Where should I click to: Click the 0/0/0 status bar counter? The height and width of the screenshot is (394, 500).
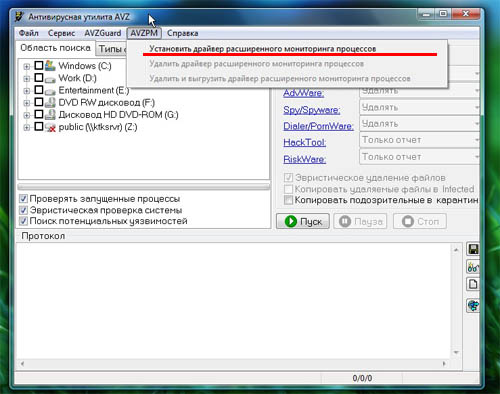click(362, 378)
